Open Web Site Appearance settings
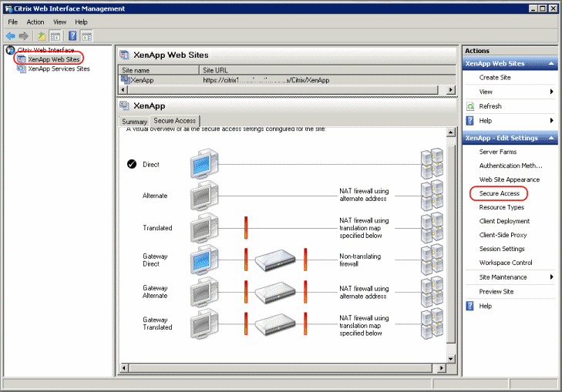Viewport: 562px width, 392px height. [x=510, y=179]
